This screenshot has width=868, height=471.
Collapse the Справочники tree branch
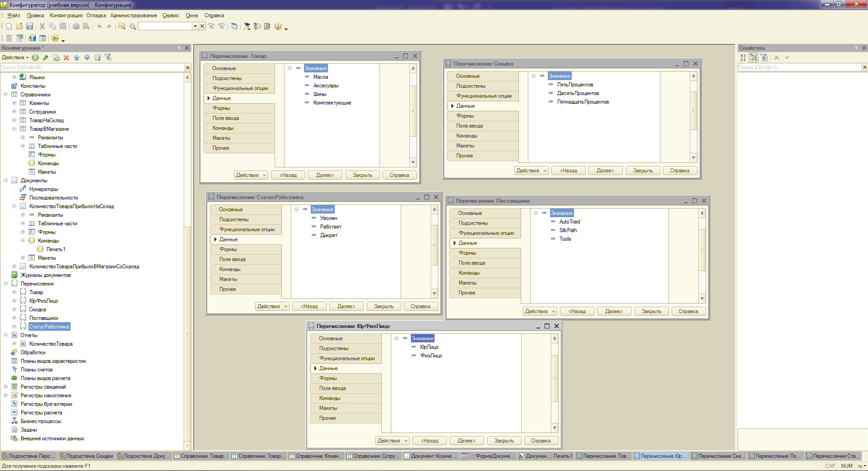pyautogui.click(x=5, y=95)
